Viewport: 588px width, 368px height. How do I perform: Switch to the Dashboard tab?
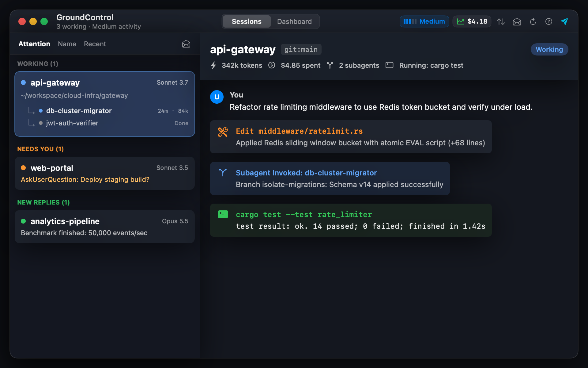coord(294,21)
